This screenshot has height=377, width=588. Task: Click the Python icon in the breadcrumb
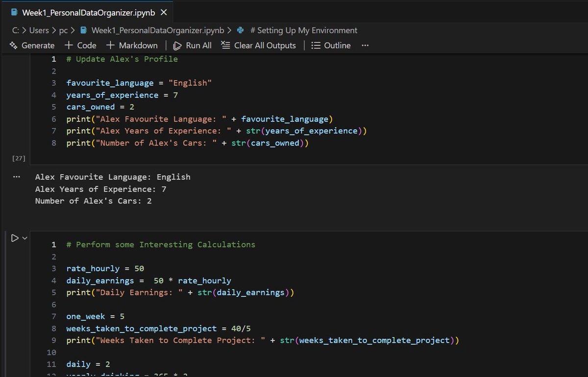(240, 30)
